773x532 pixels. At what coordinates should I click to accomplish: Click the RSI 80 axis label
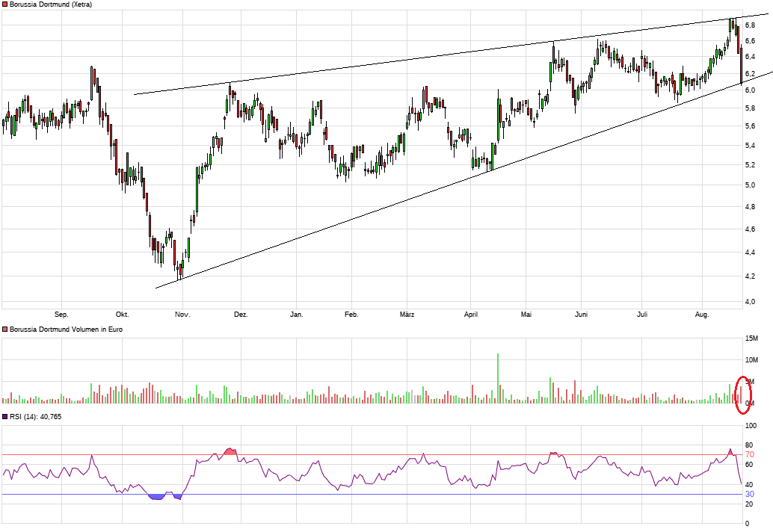[x=749, y=445]
